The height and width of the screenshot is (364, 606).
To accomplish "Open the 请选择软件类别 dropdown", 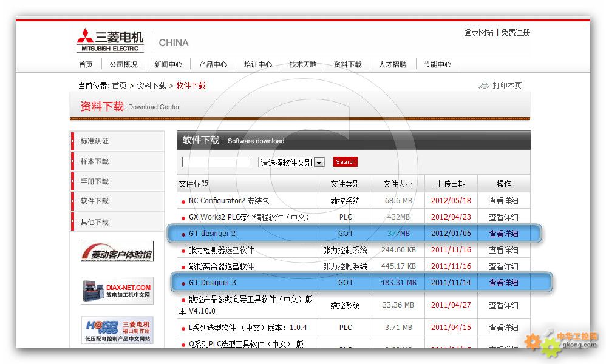I will coord(291,163).
